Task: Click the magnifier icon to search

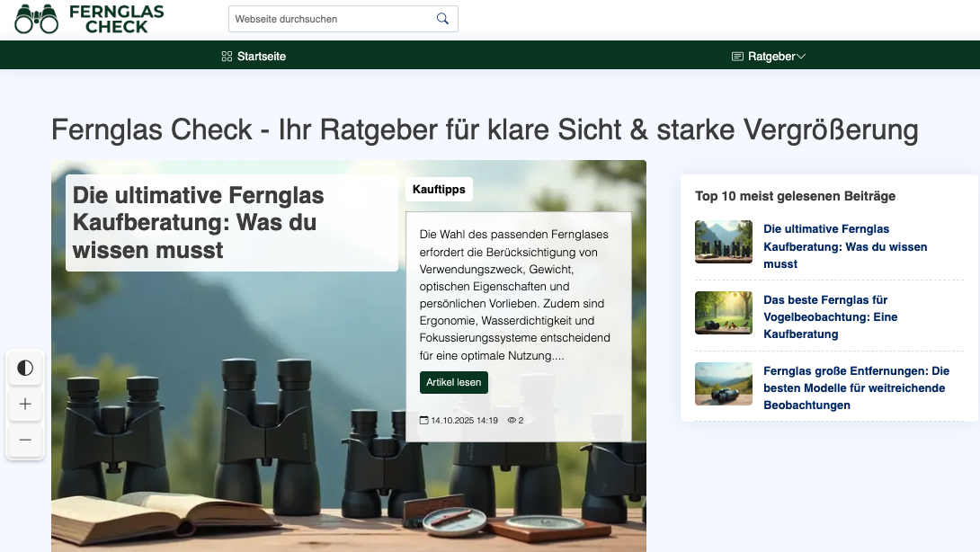Action: pos(441,18)
